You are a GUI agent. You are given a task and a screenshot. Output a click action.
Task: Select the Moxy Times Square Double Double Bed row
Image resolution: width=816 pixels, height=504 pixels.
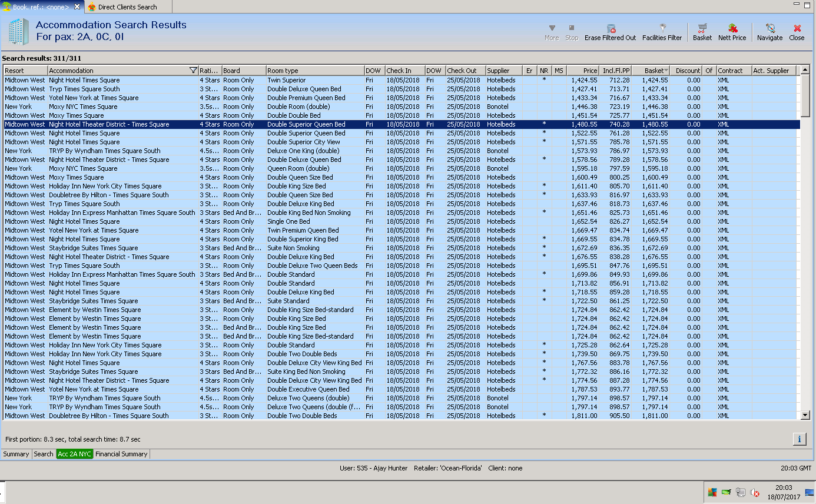tap(402, 115)
